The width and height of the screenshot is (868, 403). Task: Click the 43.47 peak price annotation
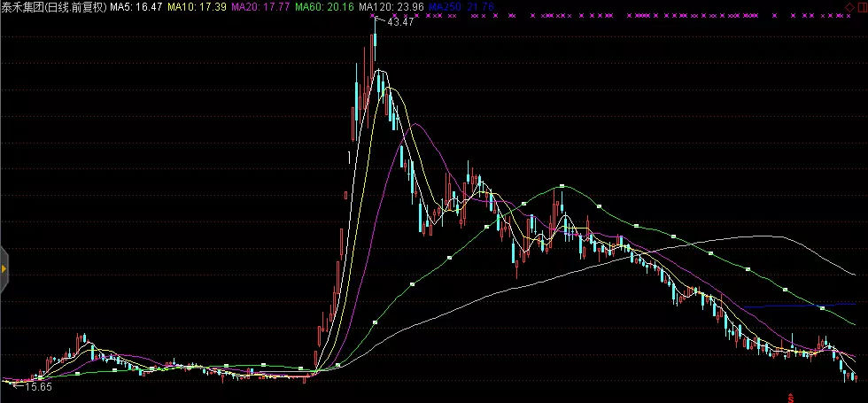[399, 22]
